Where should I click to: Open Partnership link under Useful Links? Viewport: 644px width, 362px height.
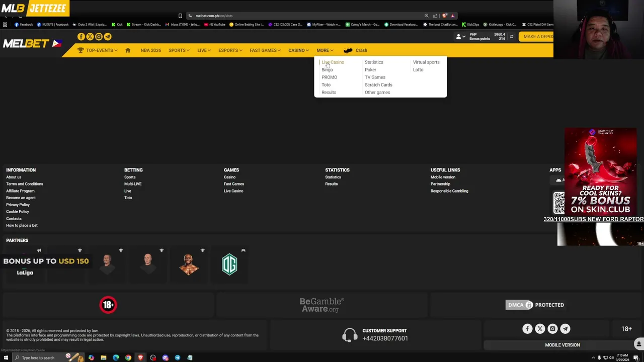tap(440, 184)
